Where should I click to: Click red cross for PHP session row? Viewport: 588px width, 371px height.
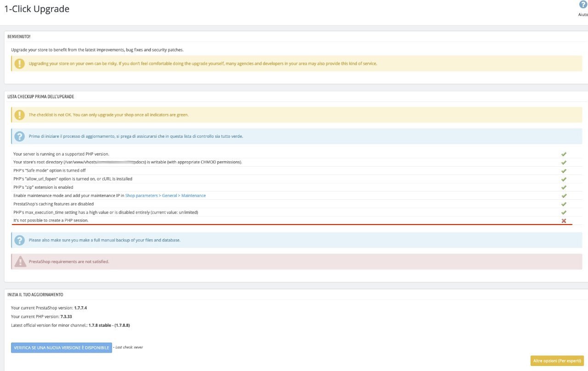tap(564, 221)
